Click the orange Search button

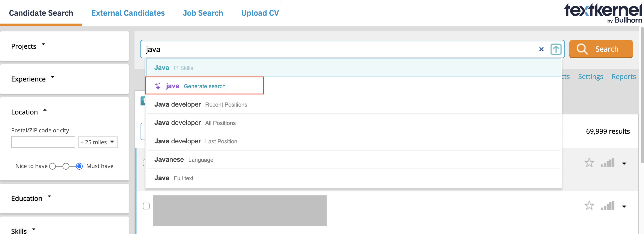[x=601, y=49]
